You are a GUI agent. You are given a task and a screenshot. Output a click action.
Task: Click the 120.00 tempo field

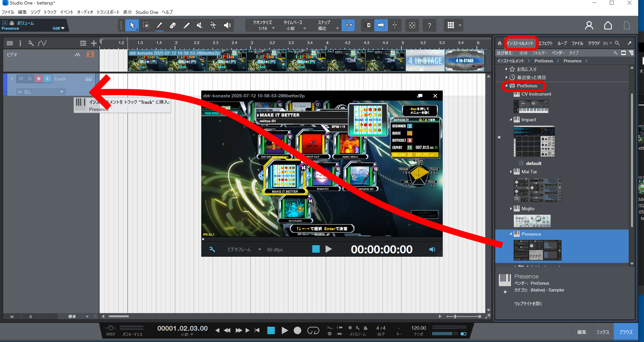click(418, 328)
